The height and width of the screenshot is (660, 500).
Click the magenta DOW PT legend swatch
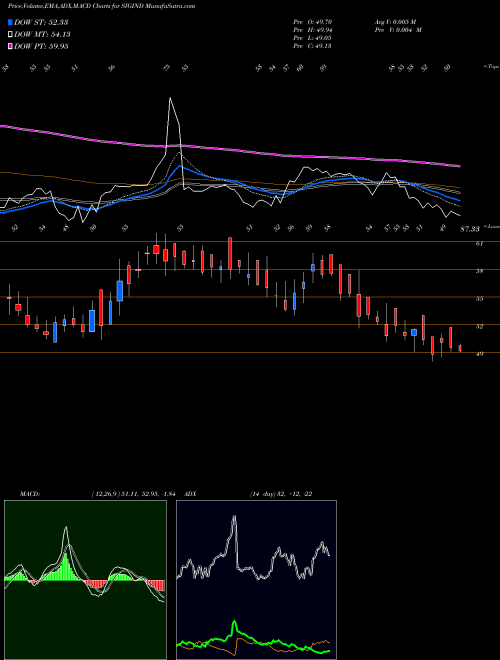click(x=11, y=47)
